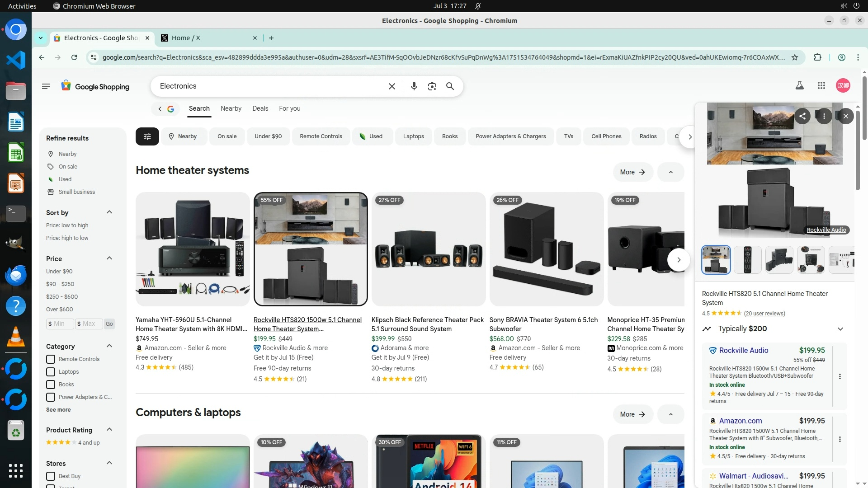Expand the Typically $200 price insight

[x=840, y=329]
